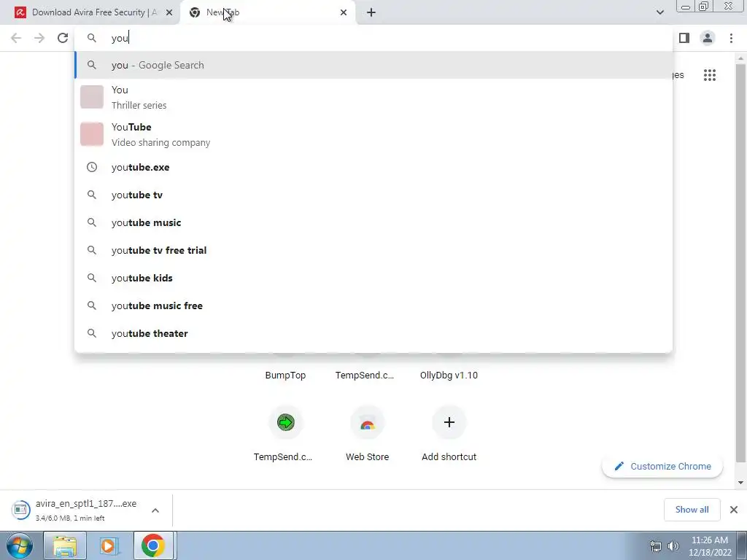
Task: Open the avira_en_sptl1 download item
Action: (86, 510)
